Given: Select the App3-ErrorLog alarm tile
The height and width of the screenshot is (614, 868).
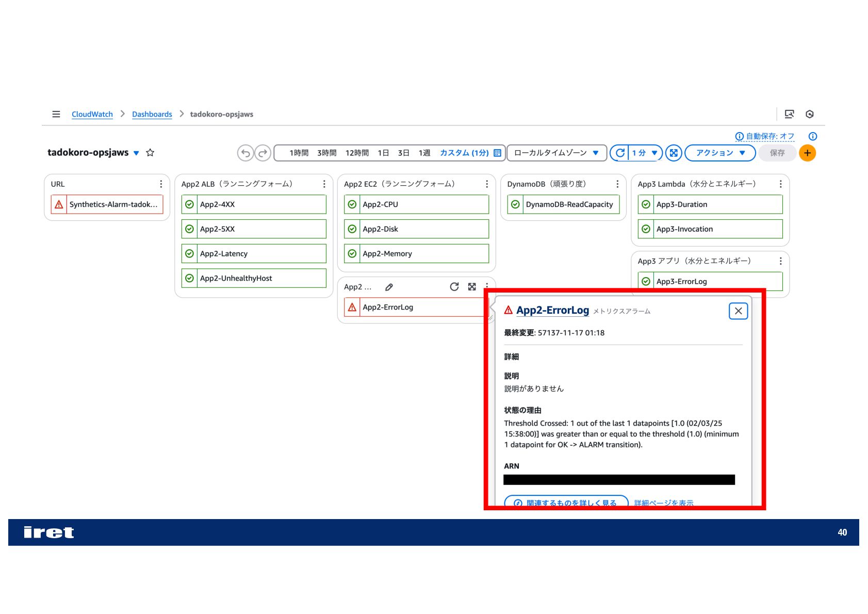Looking at the screenshot, I should click(710, 281).
